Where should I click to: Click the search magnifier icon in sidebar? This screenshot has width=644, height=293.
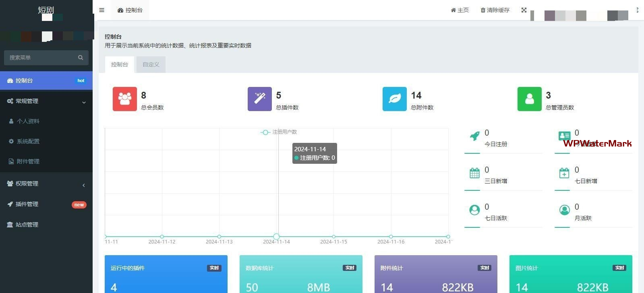coord(81,58)
